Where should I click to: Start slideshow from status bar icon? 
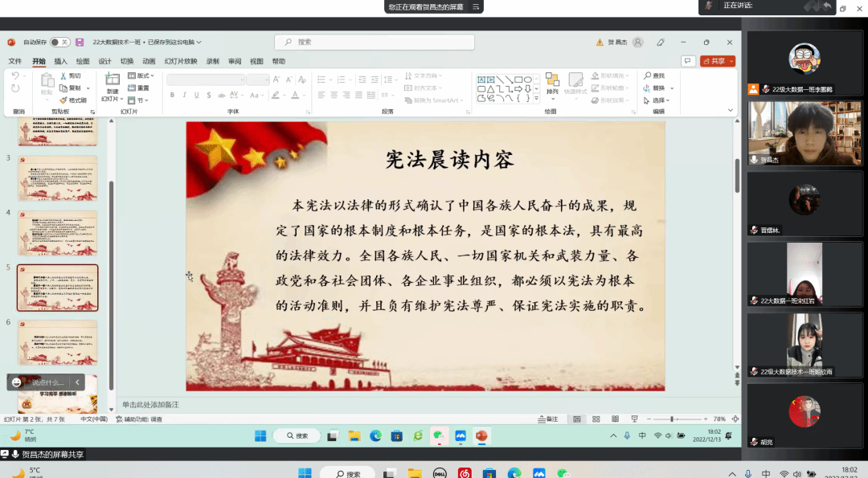point(633,419)
